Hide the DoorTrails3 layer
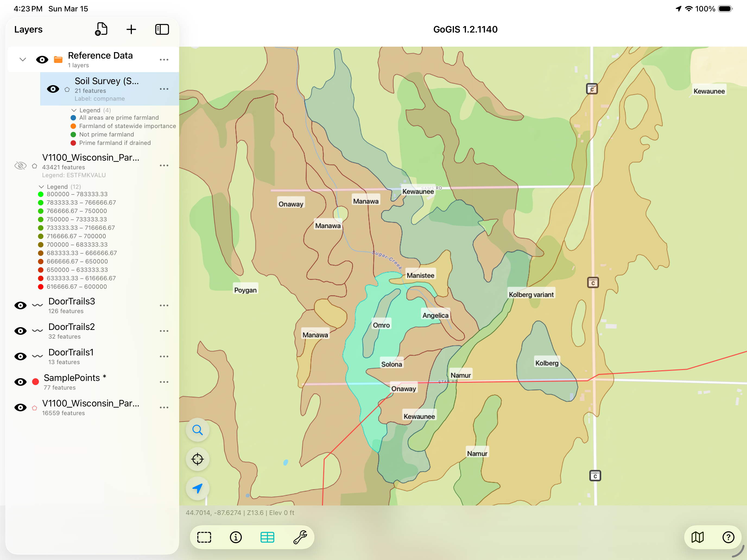Image resolution: width=747 pixels, height=560 pixels. pyautogui.click(x=20, y=305)
